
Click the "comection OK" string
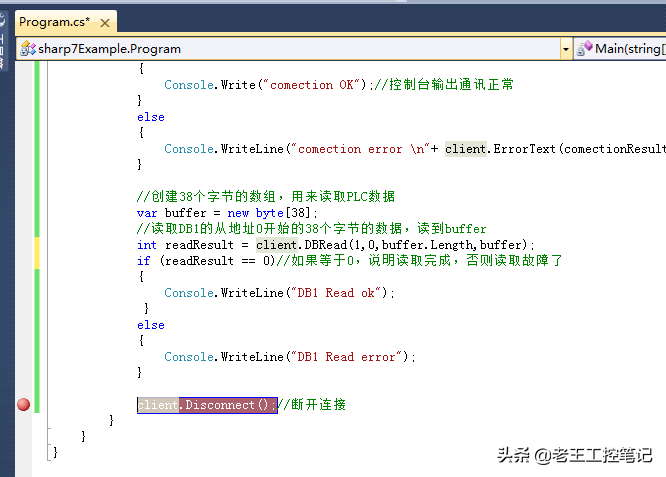(312, 85)
